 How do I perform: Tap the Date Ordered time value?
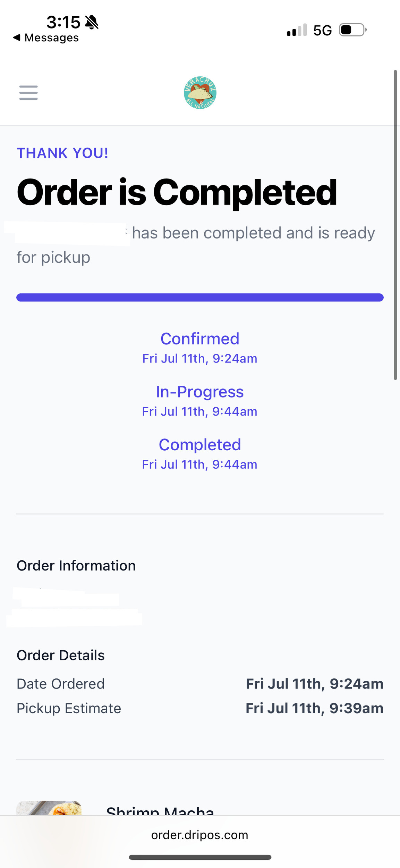pos(315,684)
